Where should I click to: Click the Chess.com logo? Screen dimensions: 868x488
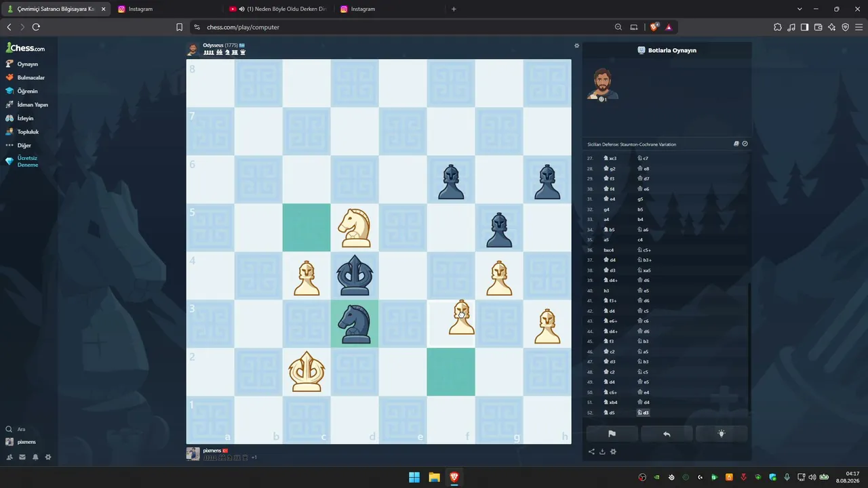26,48
